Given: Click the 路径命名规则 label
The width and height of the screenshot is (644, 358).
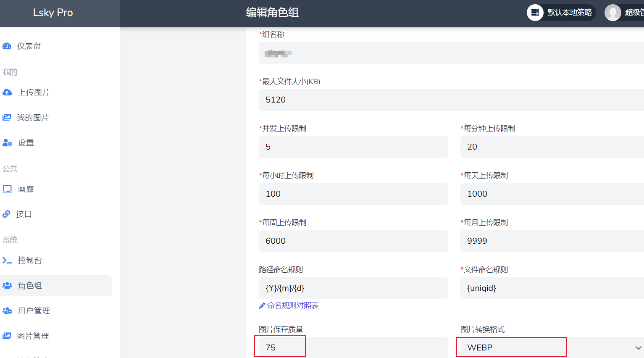Looking at the screenshot, I should [x=281, y=270].
